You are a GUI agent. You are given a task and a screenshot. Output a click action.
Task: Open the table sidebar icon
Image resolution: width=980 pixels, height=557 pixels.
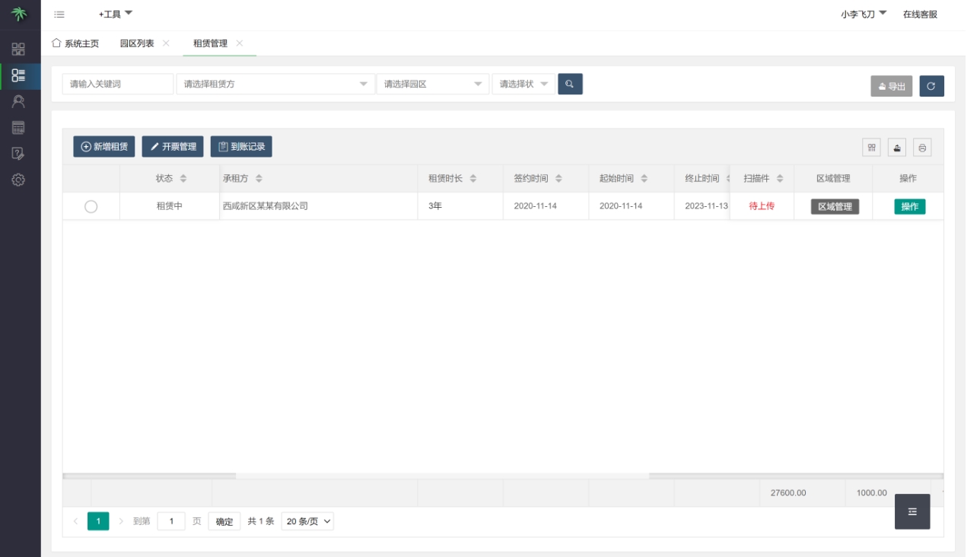(x=18, y=127)
